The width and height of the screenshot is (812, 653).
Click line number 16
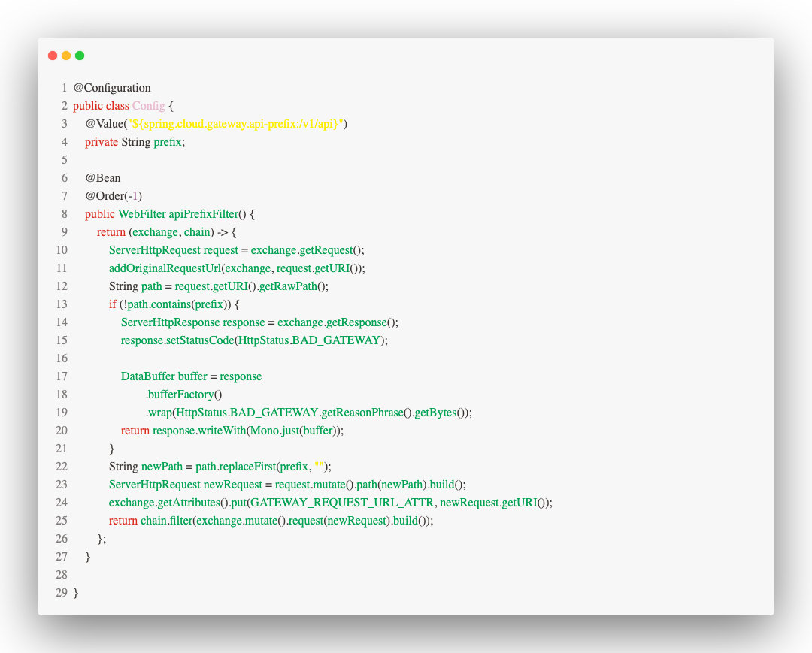(62, 358)
